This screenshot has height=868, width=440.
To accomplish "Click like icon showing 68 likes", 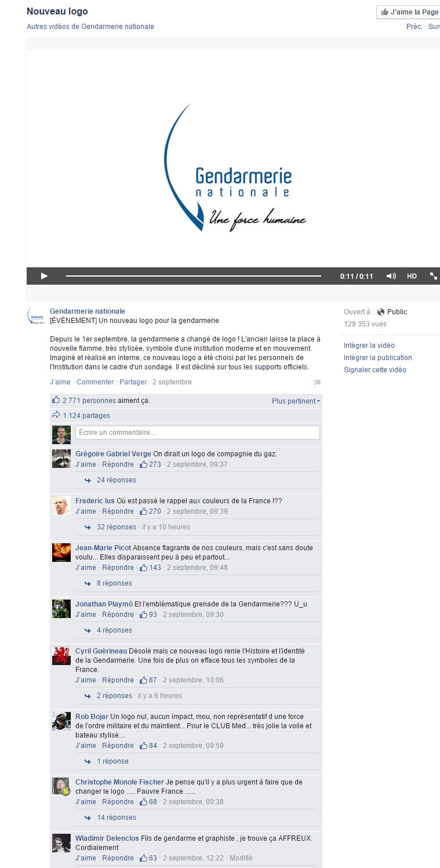I will tap(143, 801).
